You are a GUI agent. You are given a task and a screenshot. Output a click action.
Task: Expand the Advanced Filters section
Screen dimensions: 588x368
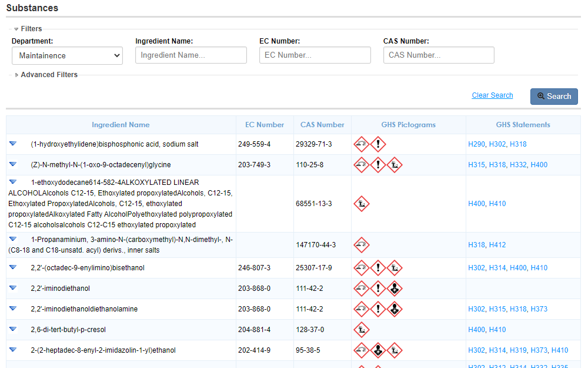(x=16, y=75)
